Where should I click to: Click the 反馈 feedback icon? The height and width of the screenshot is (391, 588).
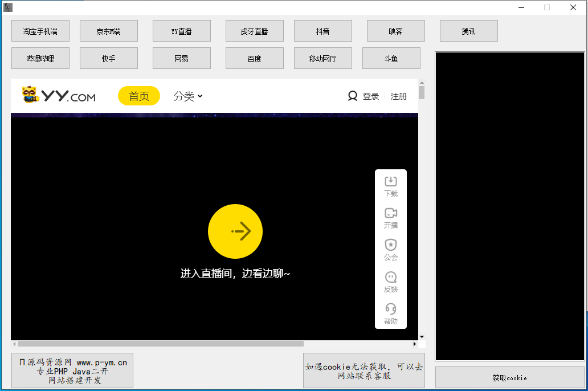point(391,282)
